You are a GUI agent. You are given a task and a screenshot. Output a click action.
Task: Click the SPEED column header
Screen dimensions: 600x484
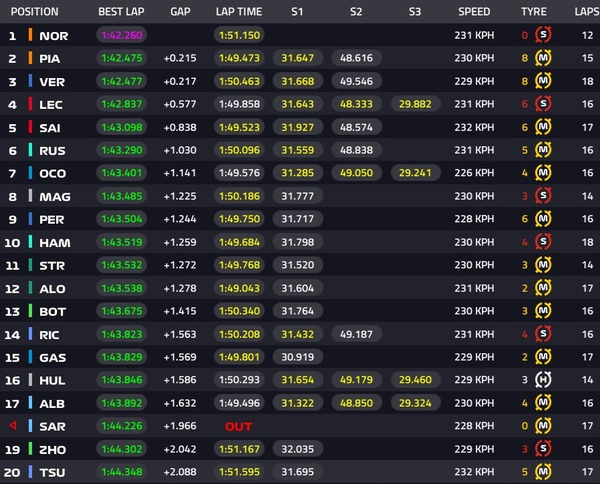point(474,11)
